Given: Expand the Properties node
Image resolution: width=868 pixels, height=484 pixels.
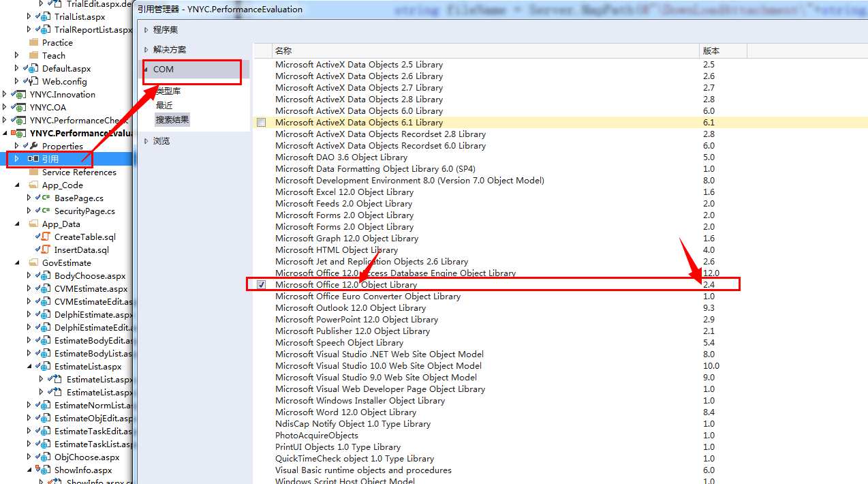Looking at the screenshot, I should pos(16,146).
